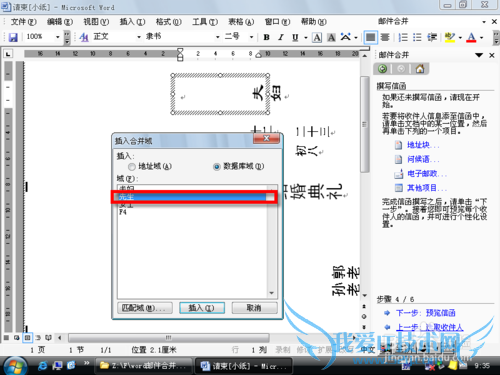The height and width of the screenshot is (375, 500).
Task: Open the 地址块 link
Action: coord(423,145)
